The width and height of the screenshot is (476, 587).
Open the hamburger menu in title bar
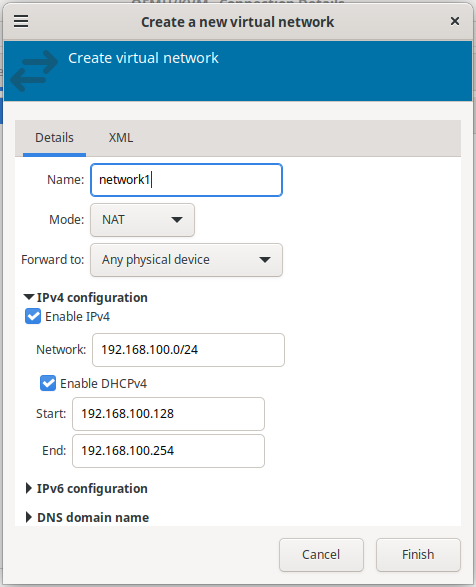[x=21, y=21]
